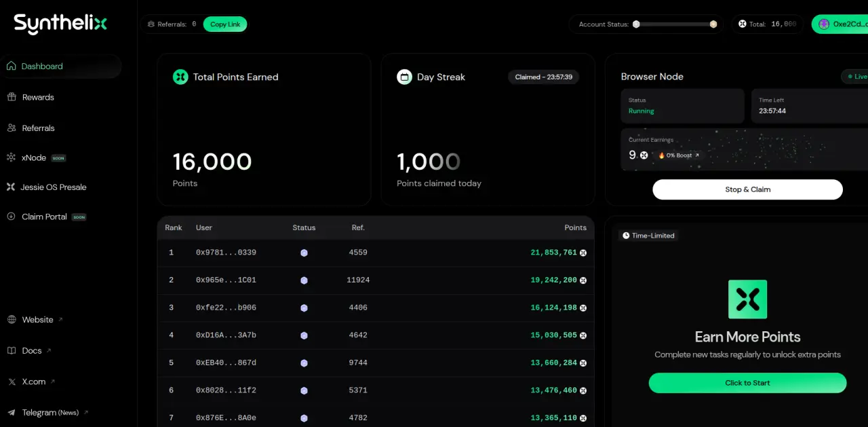Click the Total points token icon in header
This screenshot has width=868, height=427.
tap(743, 24)
